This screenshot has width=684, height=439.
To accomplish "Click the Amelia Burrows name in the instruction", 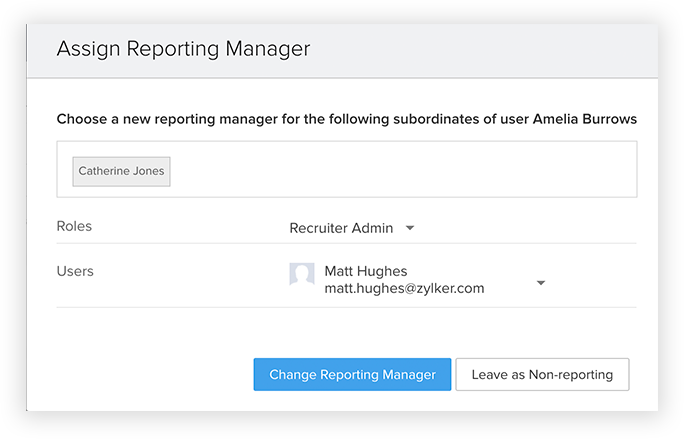I will (582, 119).
